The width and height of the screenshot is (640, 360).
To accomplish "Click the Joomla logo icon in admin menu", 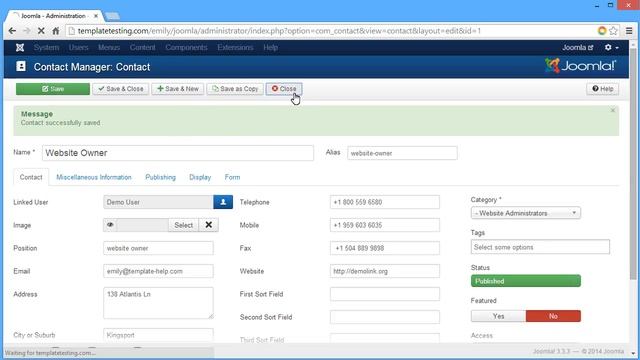I will click(x=20, y=48).
